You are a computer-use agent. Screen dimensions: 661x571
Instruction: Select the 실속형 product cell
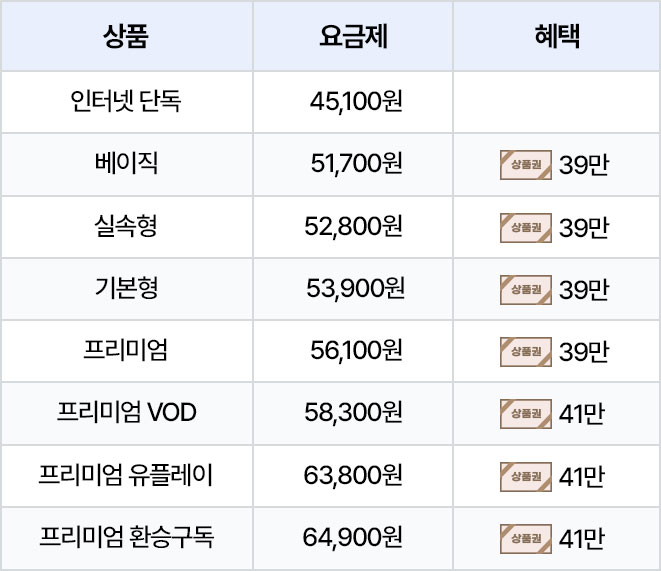pos(126,226)
